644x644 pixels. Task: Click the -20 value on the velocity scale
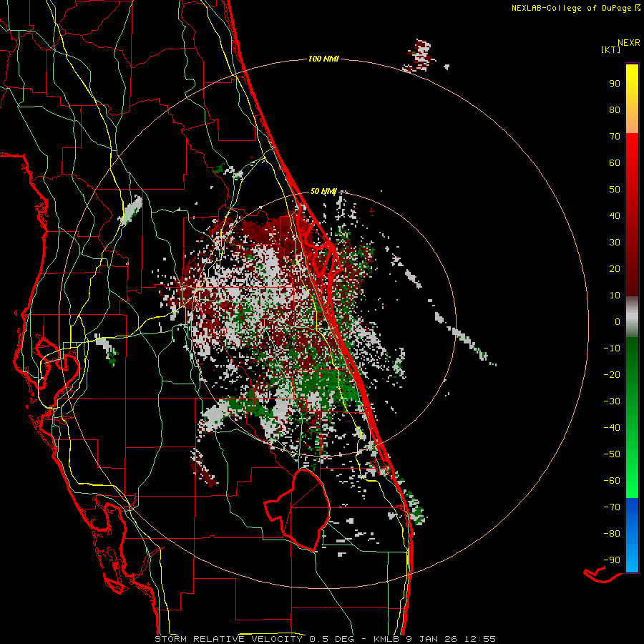pyautogui.click(x=612, y=374)
